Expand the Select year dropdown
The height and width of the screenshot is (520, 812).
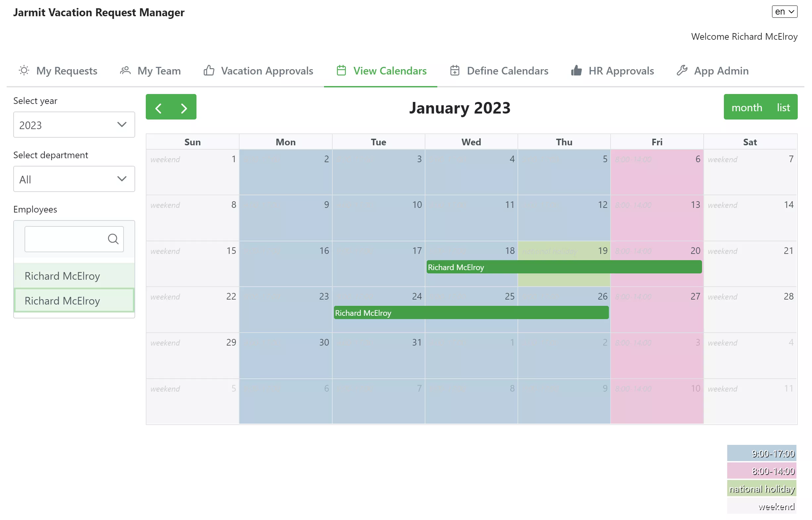(x=123, y=125)
